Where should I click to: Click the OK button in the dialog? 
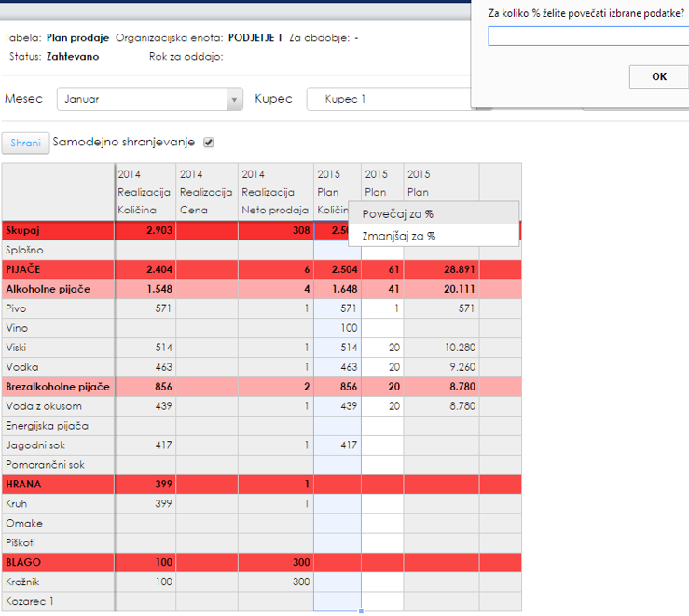click(x=658, y=77)
